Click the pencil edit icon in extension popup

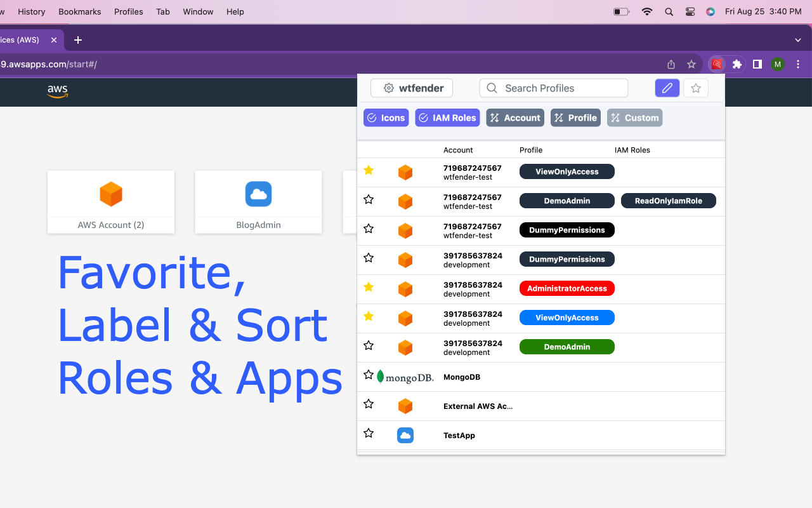tap(667, 88)
